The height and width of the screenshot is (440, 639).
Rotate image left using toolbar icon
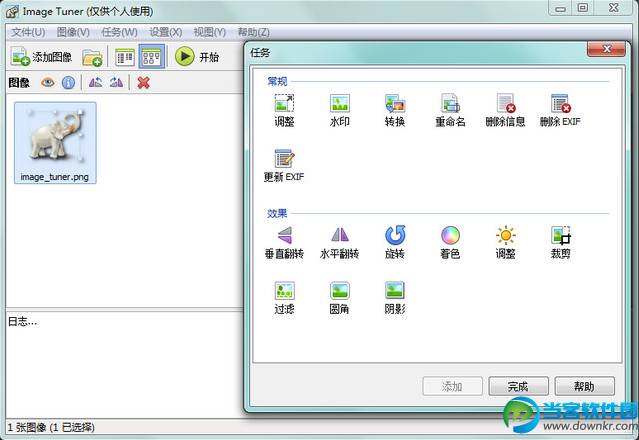[x=95, y=83]
